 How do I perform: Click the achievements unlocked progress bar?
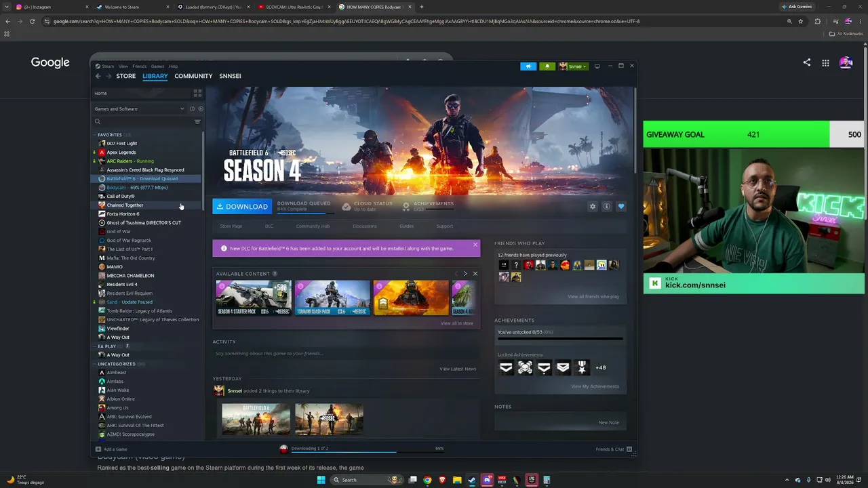[560, 338]
